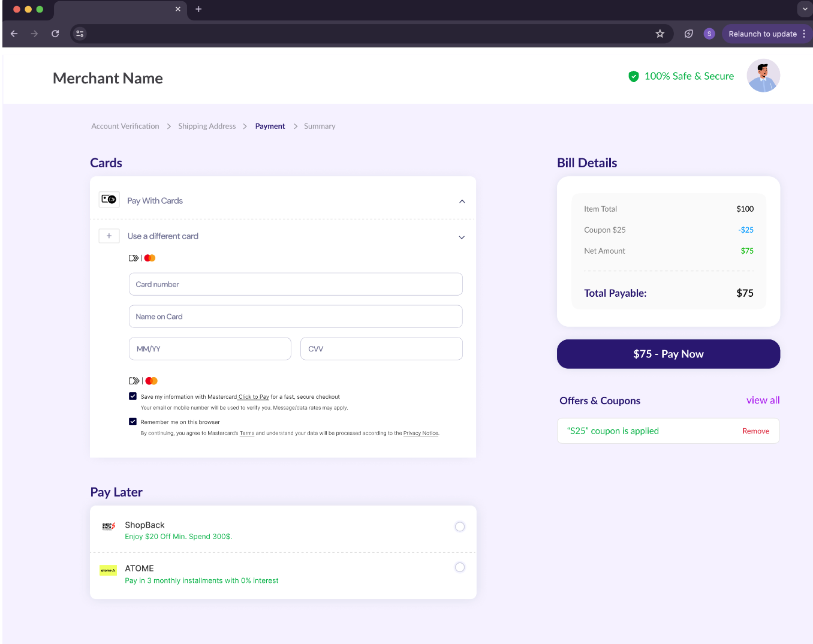Focus the MM/YY expiry field
813x644 pixels.
[x=210, y=348]
